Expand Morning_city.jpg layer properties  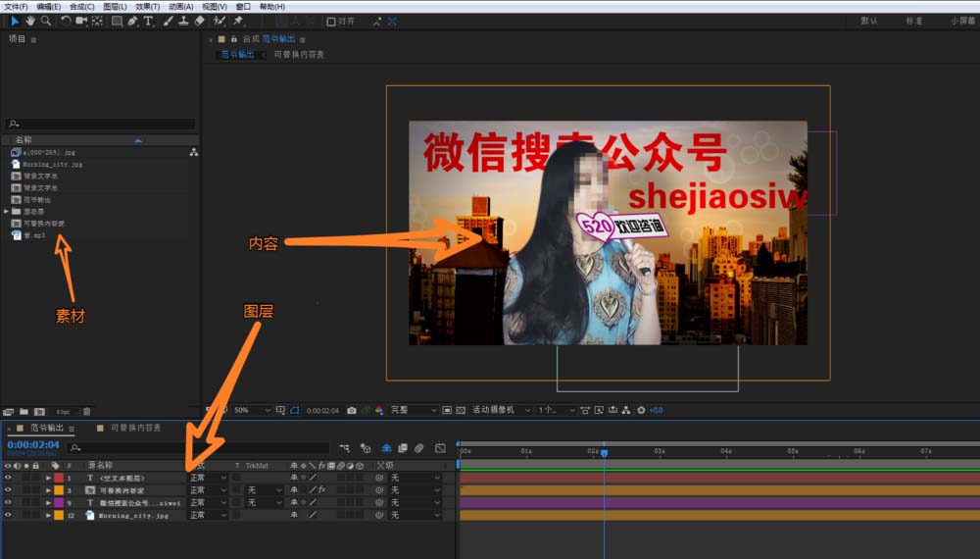[x=48, y=515]
